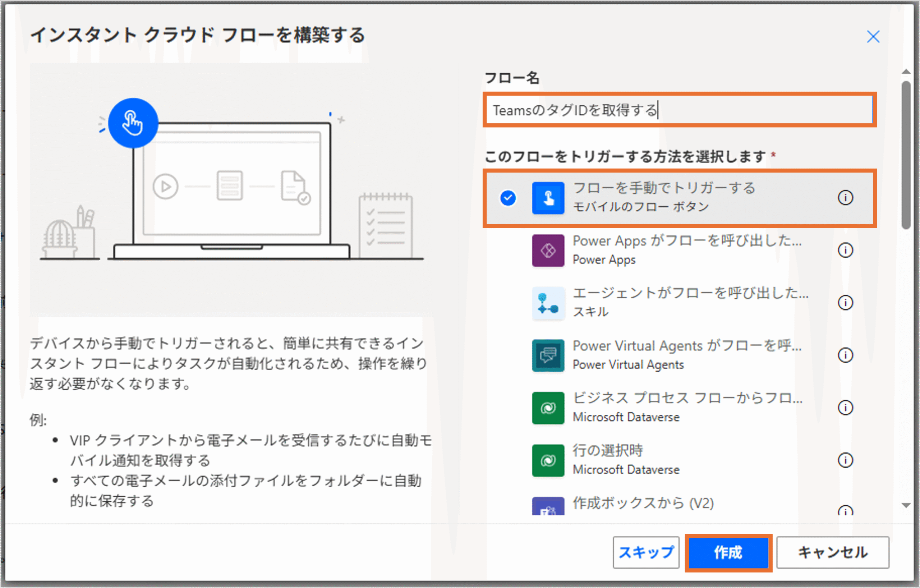Click the trigger list scroll-down arrow
This screenshot has width=920, height=588.
coord(906,505)
